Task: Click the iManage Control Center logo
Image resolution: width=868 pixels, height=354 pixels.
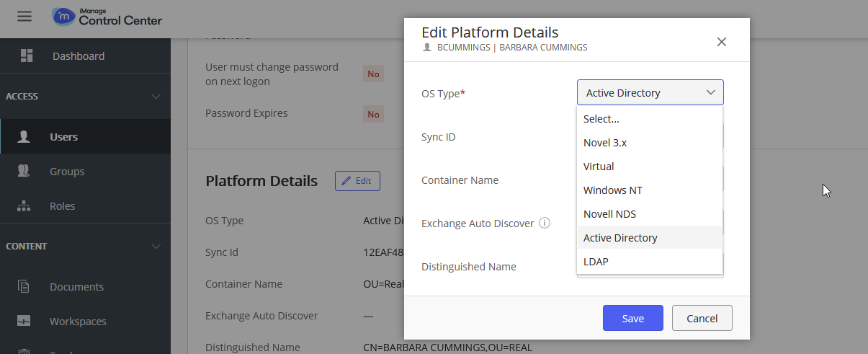Action: click(107, 17)
